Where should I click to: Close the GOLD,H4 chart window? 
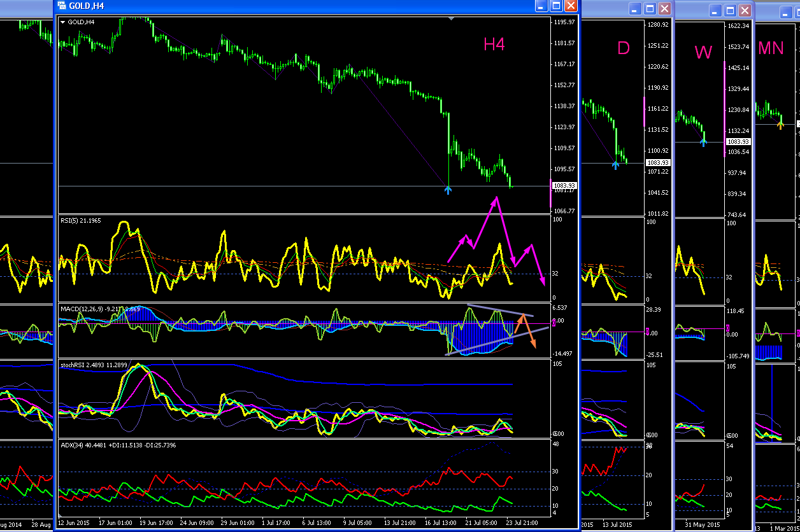tap(571, 6)
